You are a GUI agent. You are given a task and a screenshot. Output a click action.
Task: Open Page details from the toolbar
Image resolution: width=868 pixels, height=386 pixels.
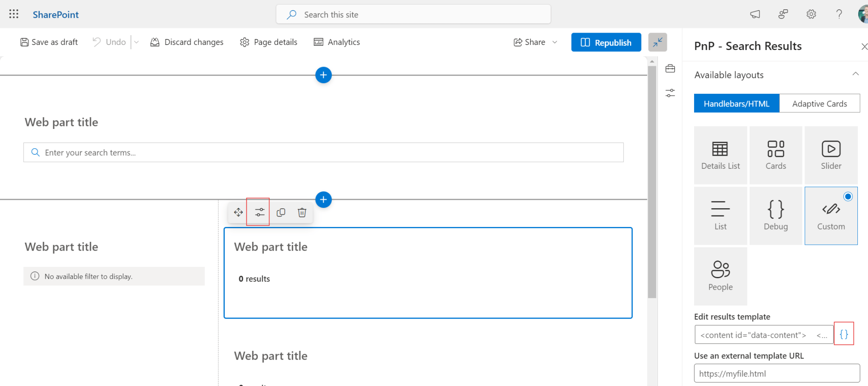(x=268, y=42)
